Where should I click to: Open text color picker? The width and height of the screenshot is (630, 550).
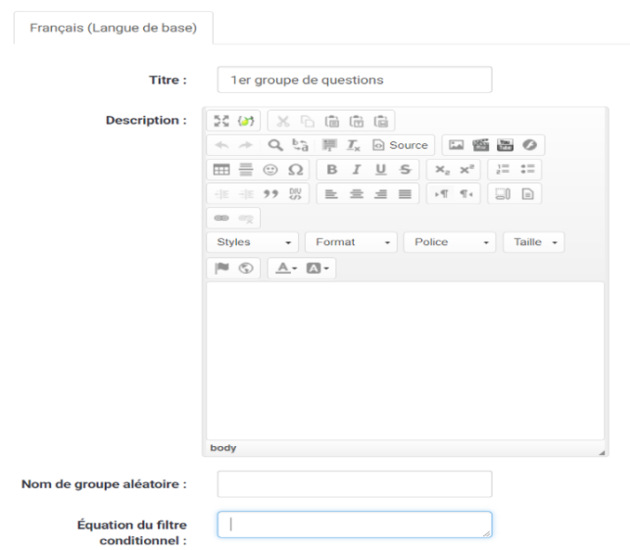(286, 268)
